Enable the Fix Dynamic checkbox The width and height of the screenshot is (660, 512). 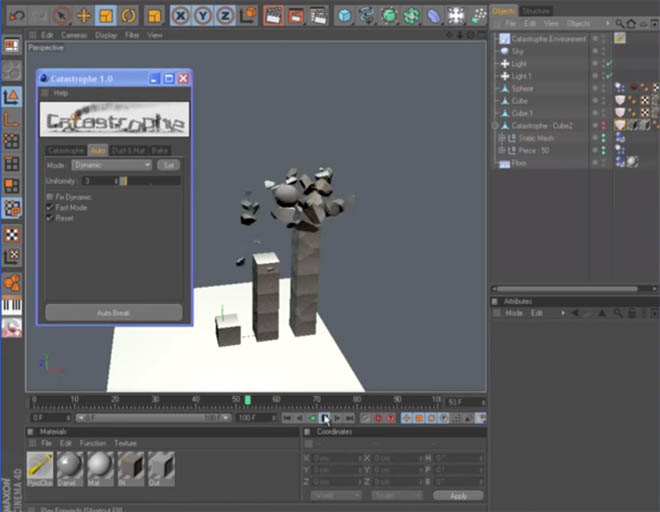coord(50,197)
